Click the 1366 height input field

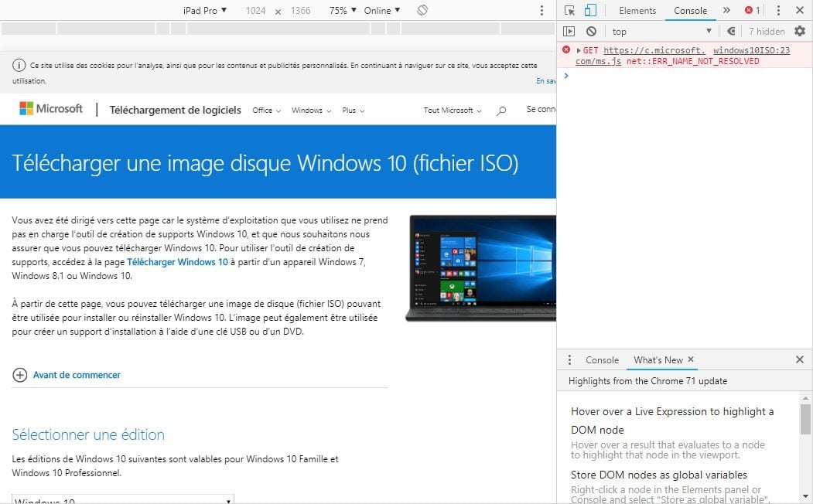[301, 10]
